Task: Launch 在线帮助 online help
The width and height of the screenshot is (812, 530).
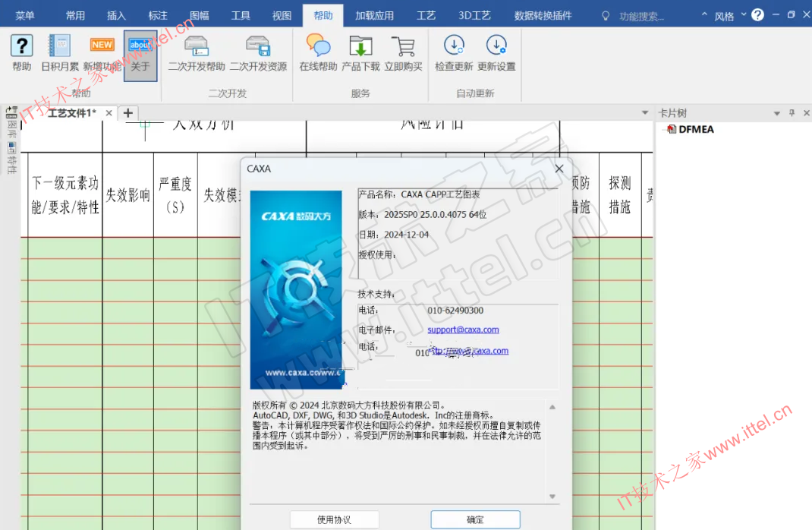Action: (318, 52)
